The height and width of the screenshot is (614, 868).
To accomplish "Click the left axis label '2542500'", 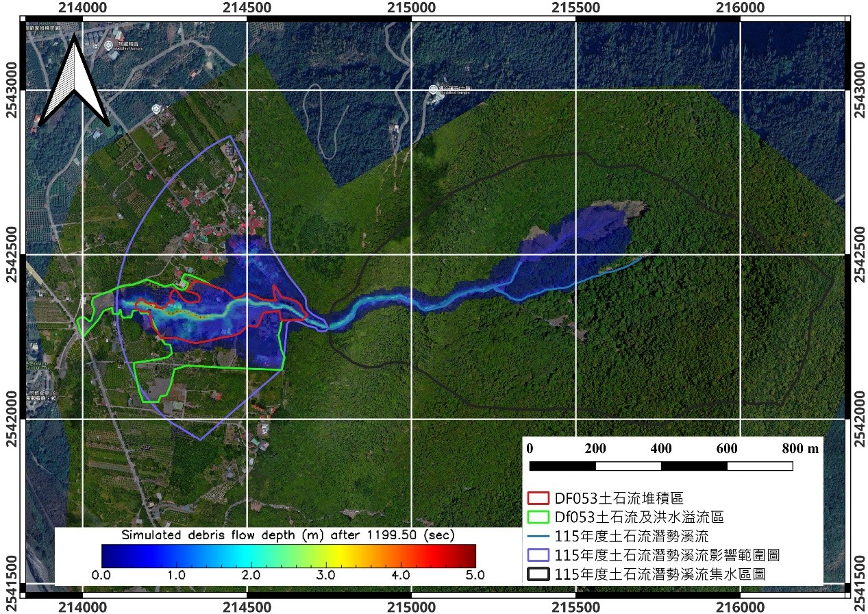I will (11, 254).
